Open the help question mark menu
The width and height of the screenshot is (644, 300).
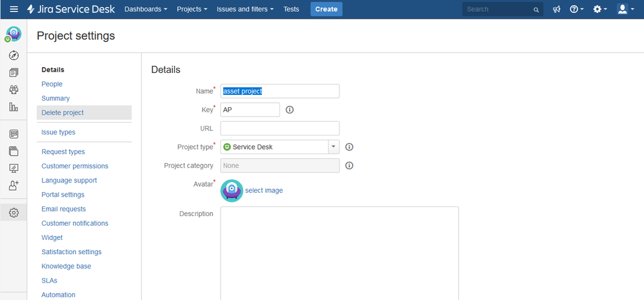(x=577, y=9)
